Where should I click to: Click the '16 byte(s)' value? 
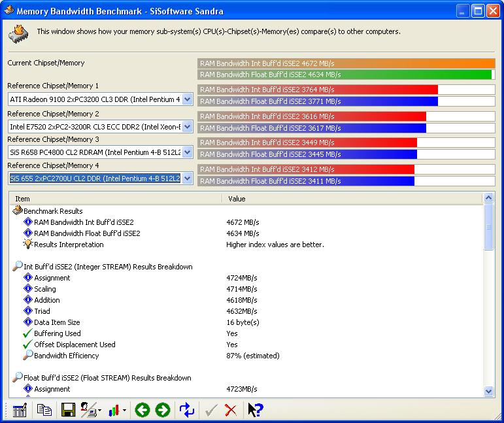pyautogui.click(x=243, y=322)
